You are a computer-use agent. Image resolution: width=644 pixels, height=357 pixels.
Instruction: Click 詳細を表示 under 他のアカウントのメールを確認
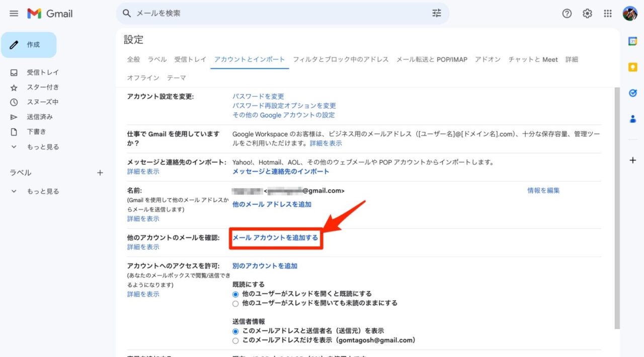tap(143, 247)
